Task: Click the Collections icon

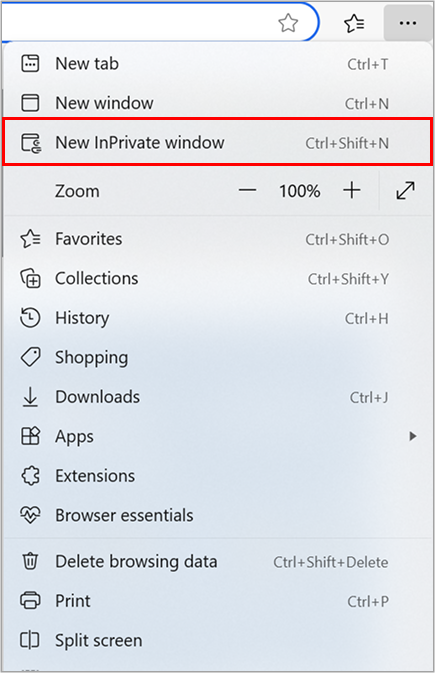Action: (x=30, y=278)
